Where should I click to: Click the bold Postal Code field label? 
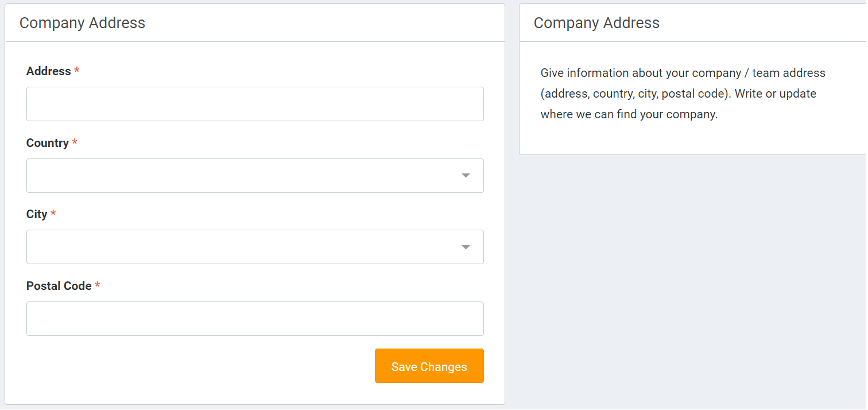[x=59, y=286]
